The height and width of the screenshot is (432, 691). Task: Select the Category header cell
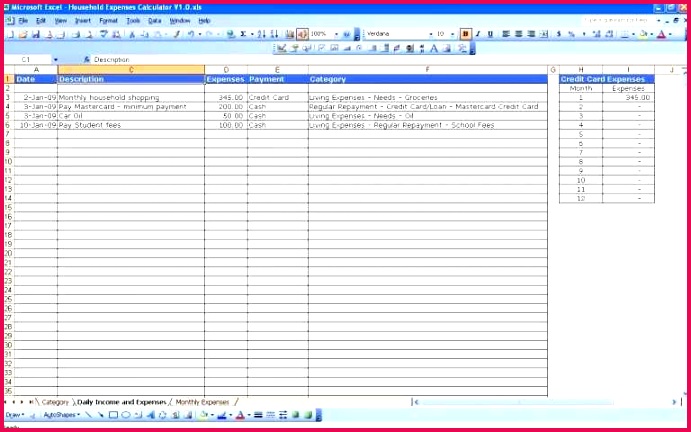pyautogui.click(x=427, y=79)
